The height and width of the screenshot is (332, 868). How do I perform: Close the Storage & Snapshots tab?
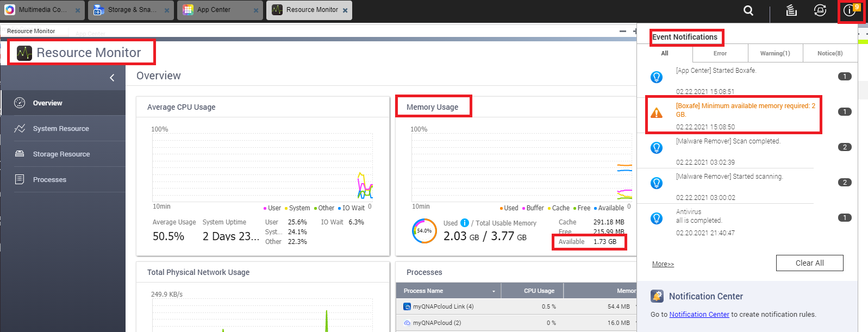(167, 10)
